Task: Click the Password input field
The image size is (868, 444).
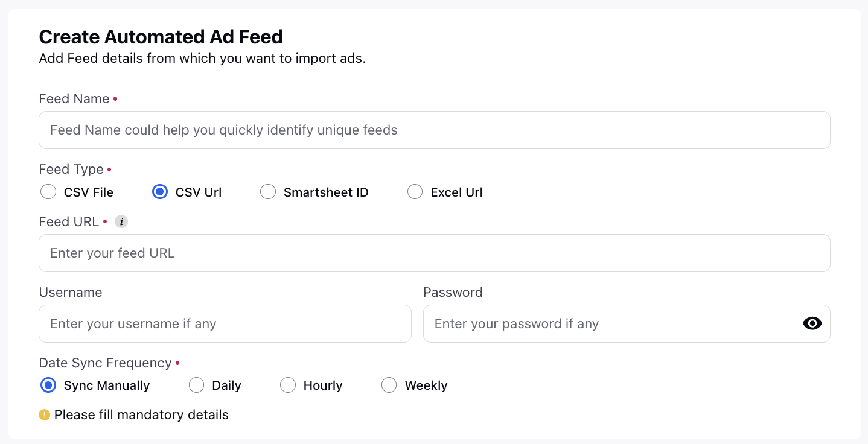Action: [627, 324]
